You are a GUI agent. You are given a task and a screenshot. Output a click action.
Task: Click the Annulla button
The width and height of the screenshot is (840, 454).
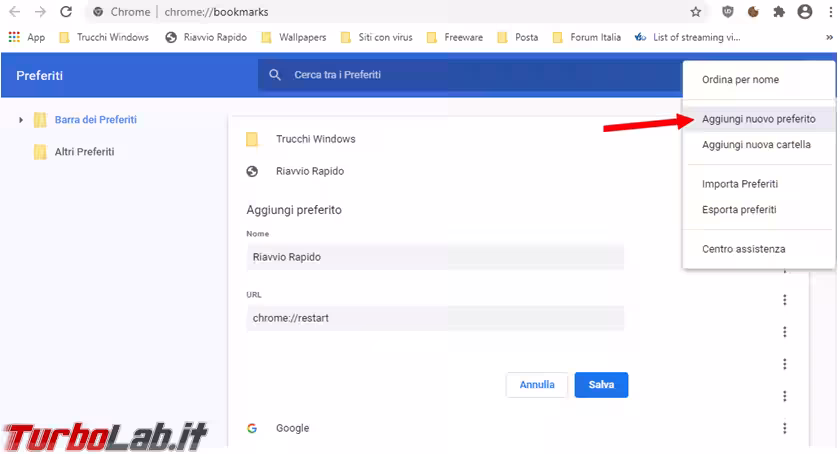tap(537, 385)
